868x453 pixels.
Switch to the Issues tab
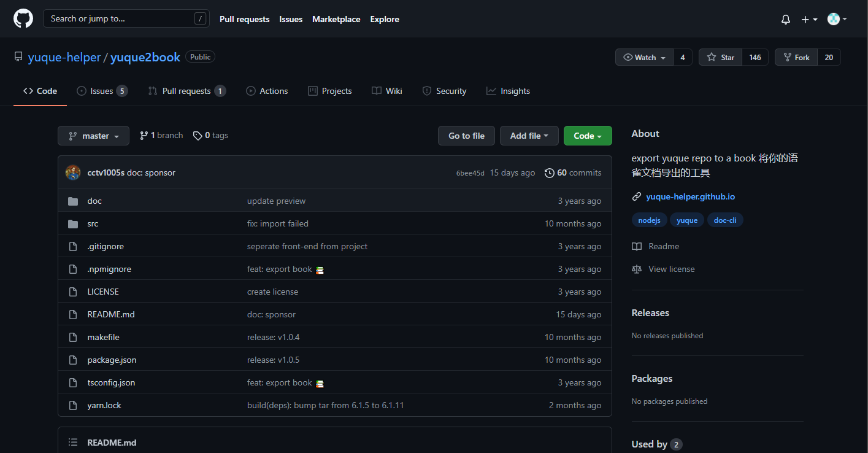pos(102,91)
